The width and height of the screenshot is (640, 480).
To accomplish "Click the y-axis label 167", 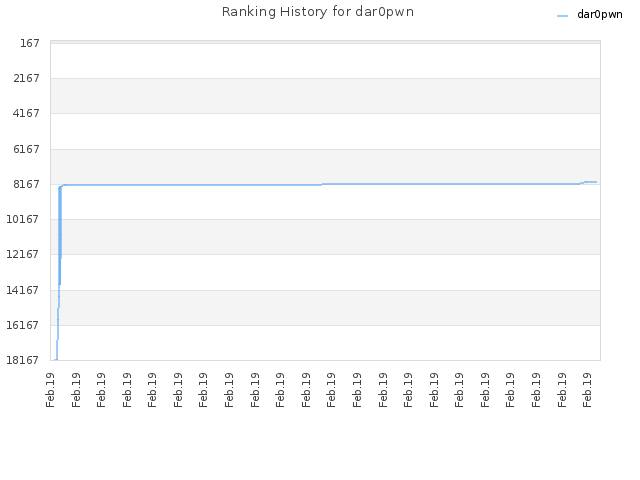I will coord(30,43).
